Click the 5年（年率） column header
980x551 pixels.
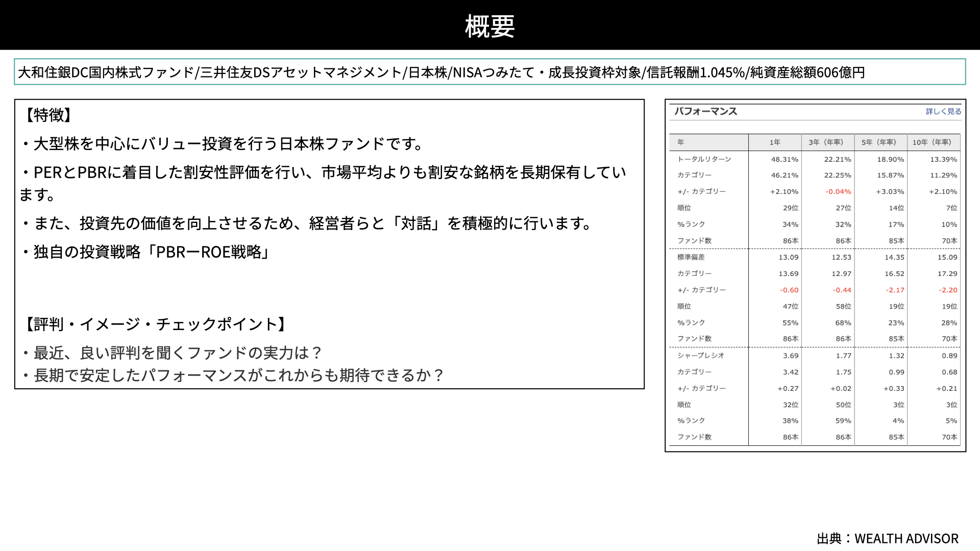[880, 142]
